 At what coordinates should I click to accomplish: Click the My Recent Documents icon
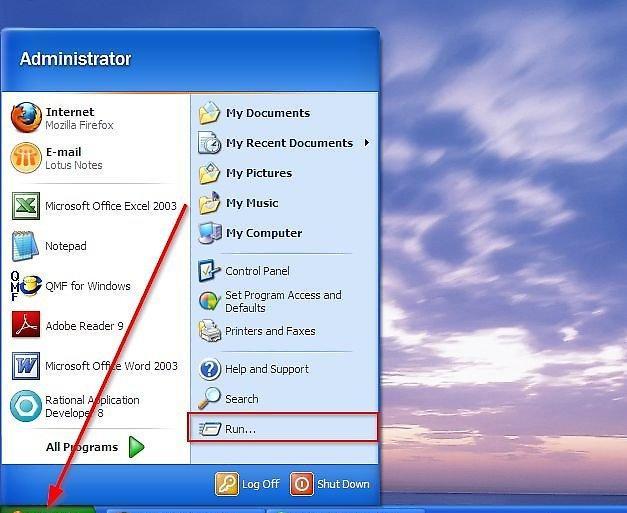210,143
